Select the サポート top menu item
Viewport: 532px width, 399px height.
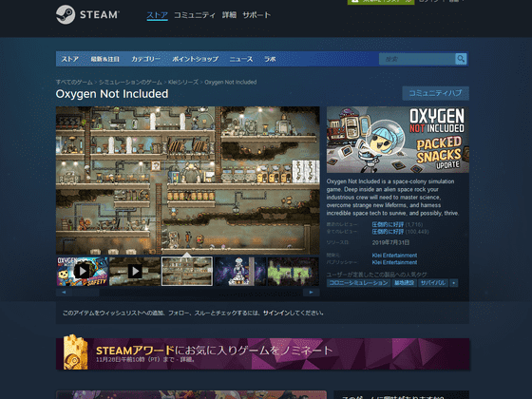(x=256, y=15)
